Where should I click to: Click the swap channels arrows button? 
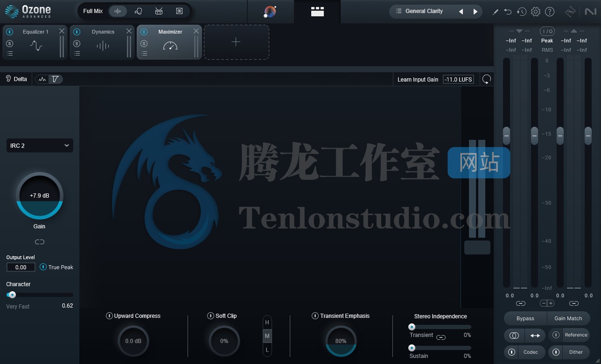click(x=535, y=335)
